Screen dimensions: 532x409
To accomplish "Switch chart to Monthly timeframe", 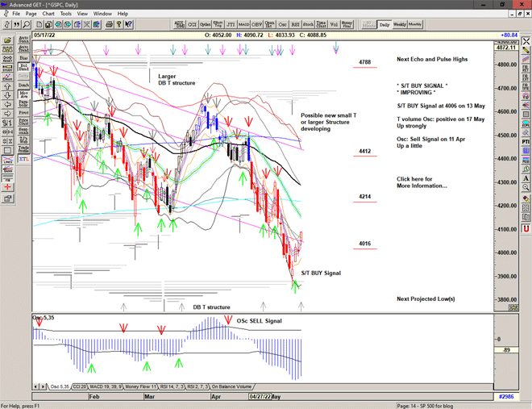I will [416, 25].
